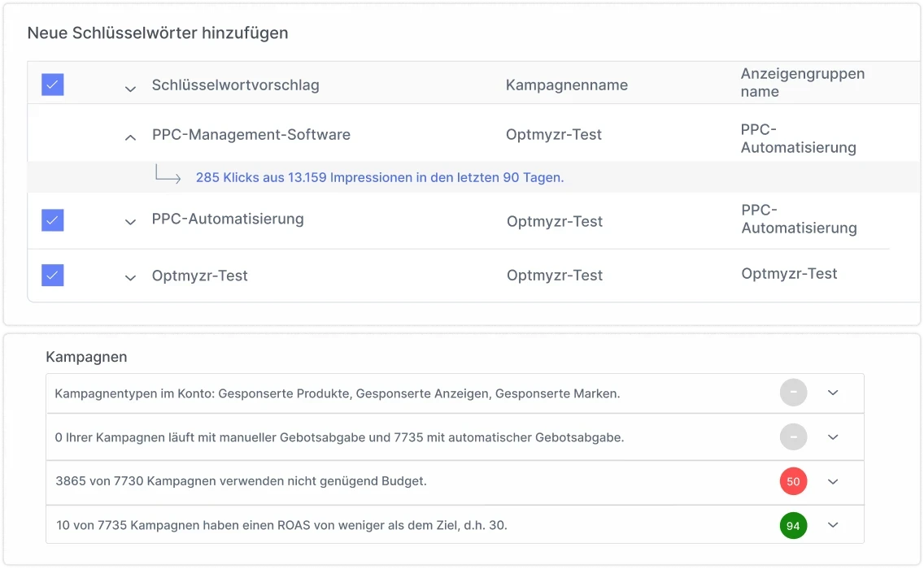The height and width of the screenshot is (569, 924).
Task: Expand the Optmyzr-Test keyword row chevron
Action: point(130,278)
